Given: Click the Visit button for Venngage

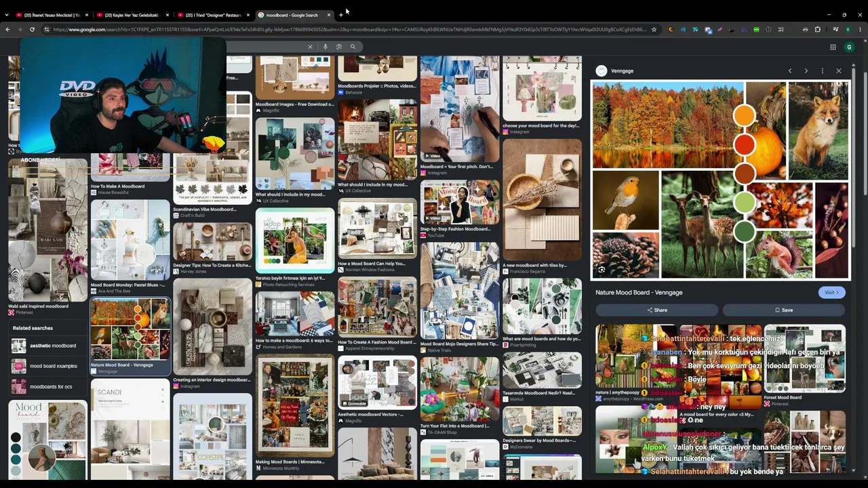Looking at the screenshot, I should 831,292.
